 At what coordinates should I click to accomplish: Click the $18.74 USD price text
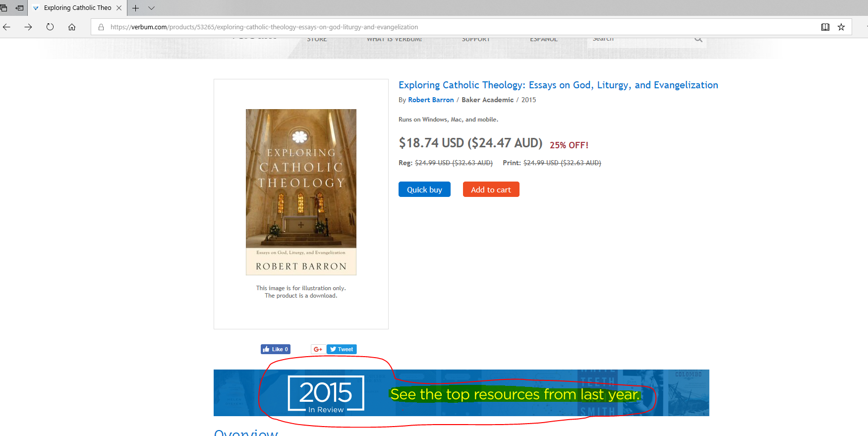tap(431, 143)
